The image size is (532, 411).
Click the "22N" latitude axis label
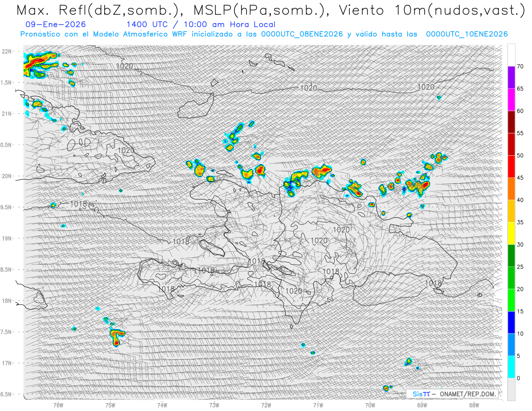[8, 51]
